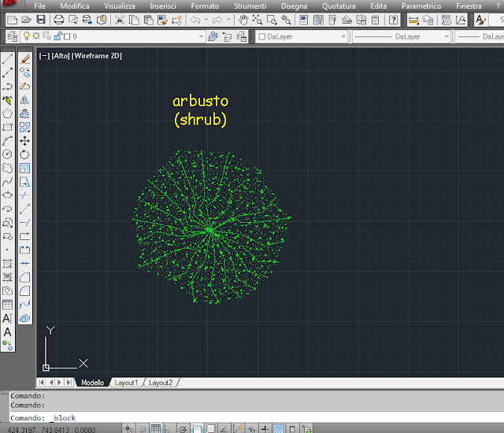Toggle Snap mode in status bar

tap(142, 428)
